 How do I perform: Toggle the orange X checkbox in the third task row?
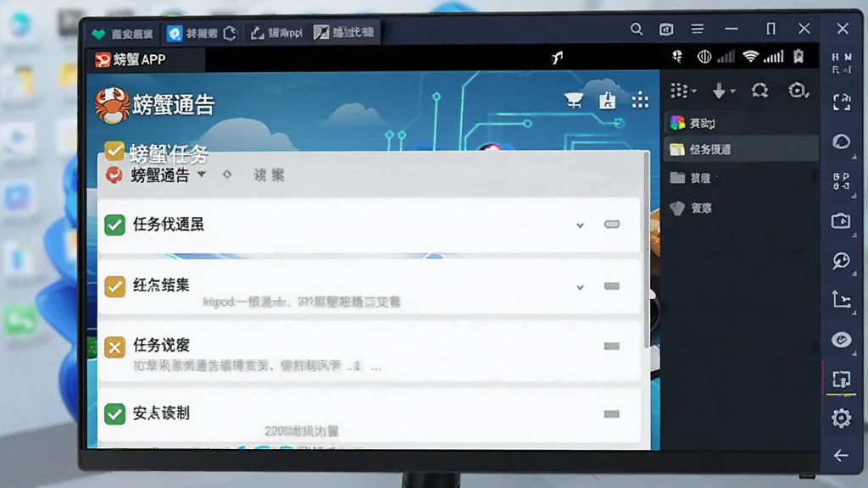coord(114,347)
